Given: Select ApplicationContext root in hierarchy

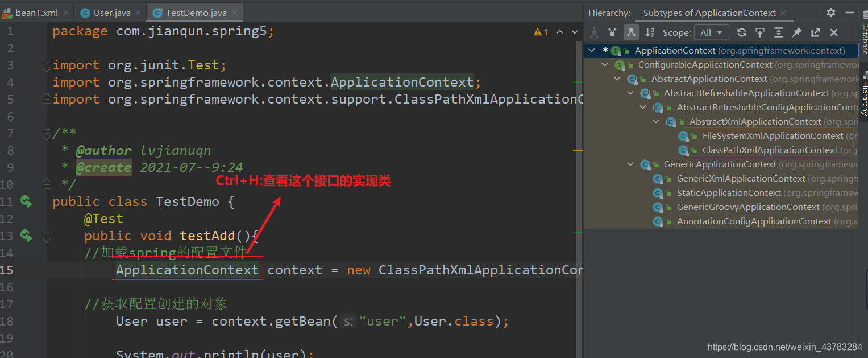Looking at the screenshot, I should (x=721, y=51).
